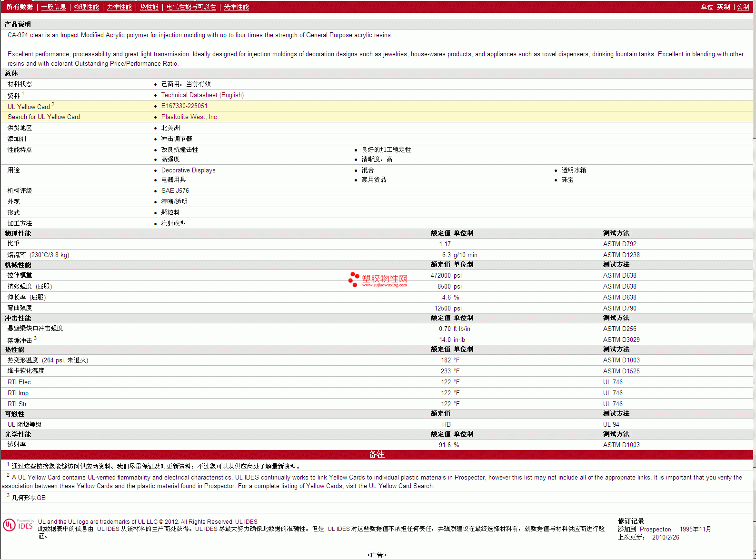Switch units to 公制
The image size is (756, 560).
pyautogui.click(x=743, y=7)
